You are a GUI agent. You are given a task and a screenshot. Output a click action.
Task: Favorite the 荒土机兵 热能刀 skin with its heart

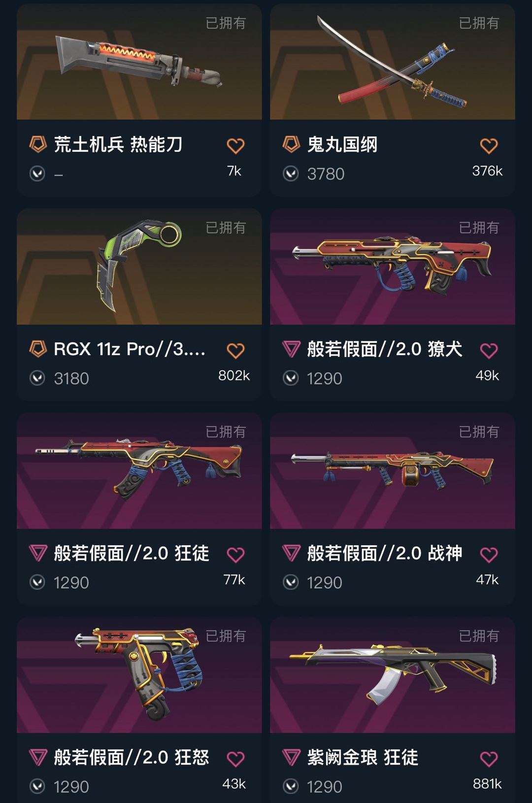click(235, 146)
